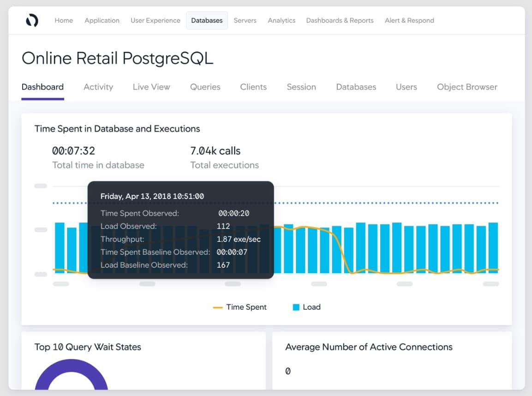Navigate to the Servers section
Viewport: 532px width, 396px height.
pyautogui.click(x=245, y=20)
